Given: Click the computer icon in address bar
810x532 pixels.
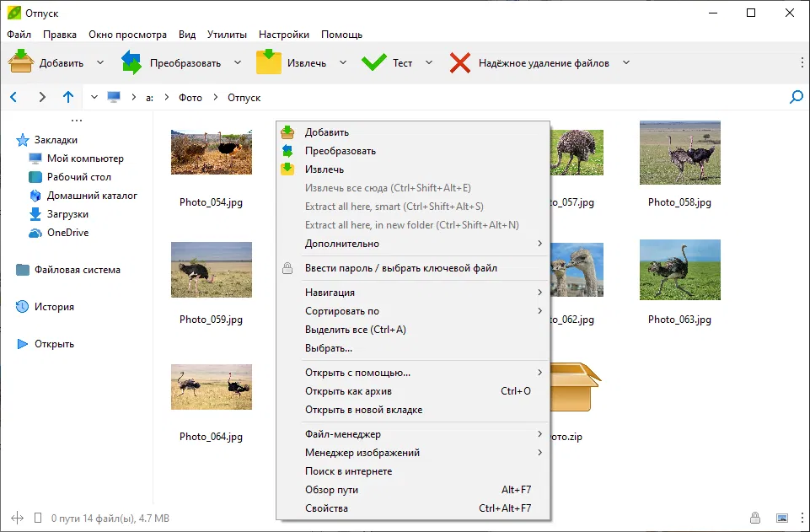Looking at the screenshot, I should pos(114,97).
